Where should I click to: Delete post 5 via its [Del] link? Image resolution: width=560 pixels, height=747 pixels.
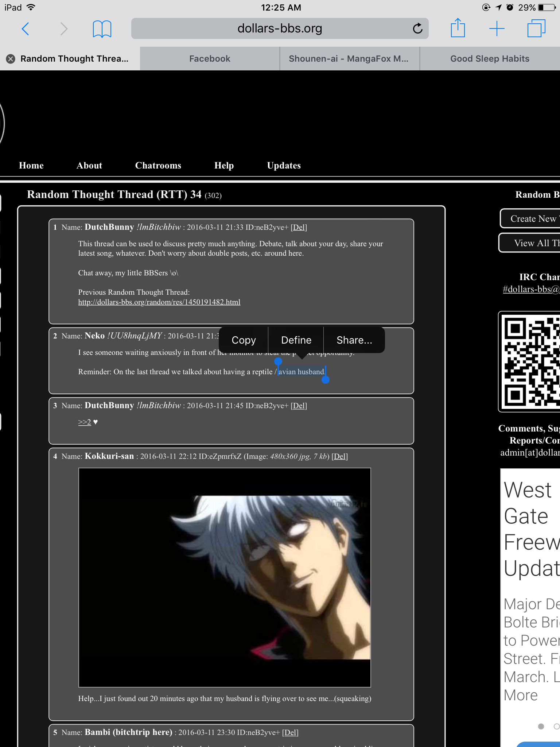click(x=290, y=732)
